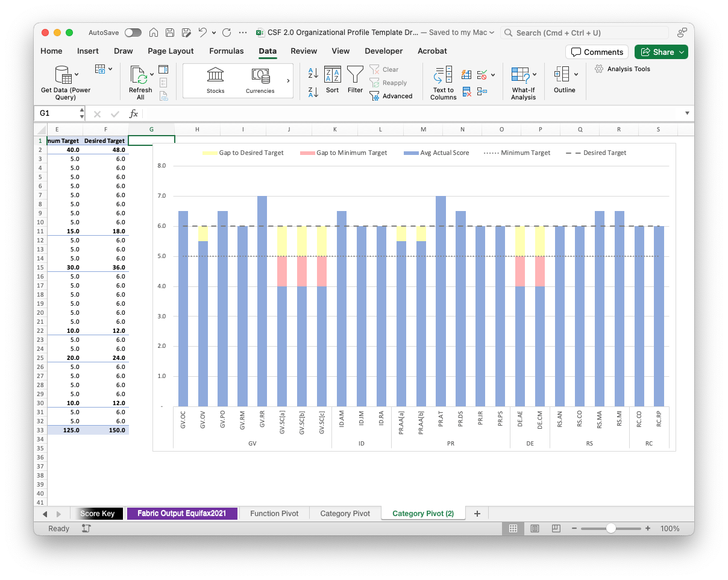Open the What-If Analysis dropdown arrow
The image size is (728, 580).
tap(535, 75)
